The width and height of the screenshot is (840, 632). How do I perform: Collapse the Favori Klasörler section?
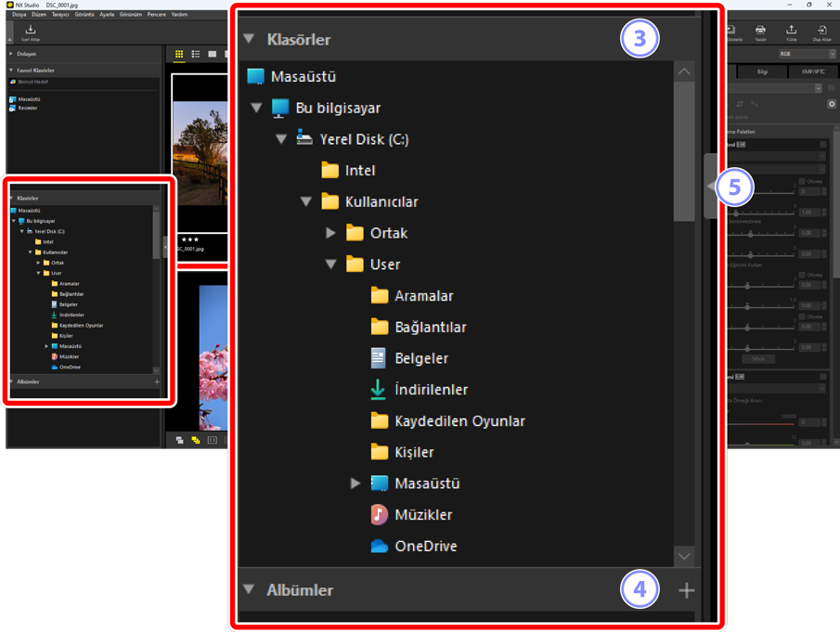(x=11, y=71)
